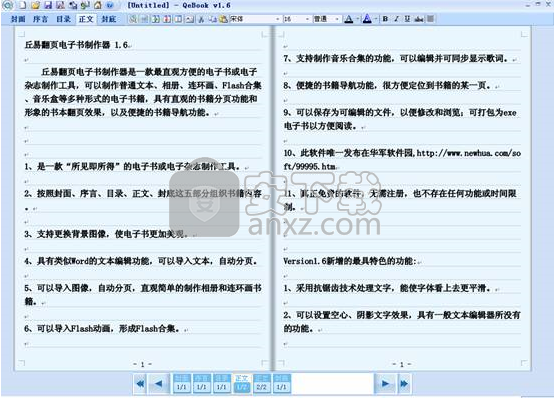
Task: Click line '8、便捷的书籍导航功能'
Action: coord(388,85)
